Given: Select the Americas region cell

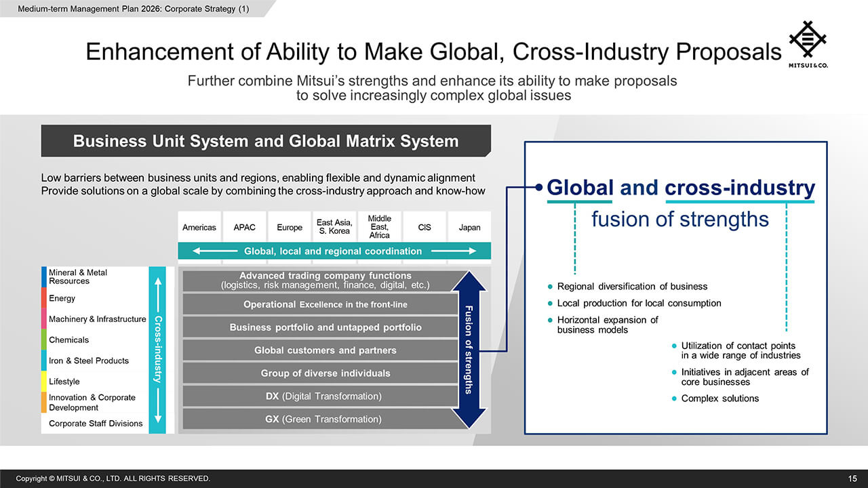Looking at the screenshot, I should click(199, 227).
